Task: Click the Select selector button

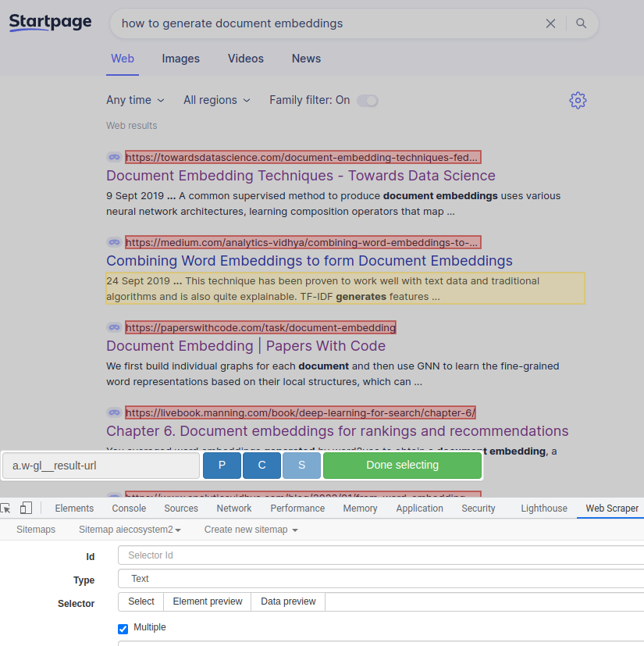Action: click(x=141, y=601)
